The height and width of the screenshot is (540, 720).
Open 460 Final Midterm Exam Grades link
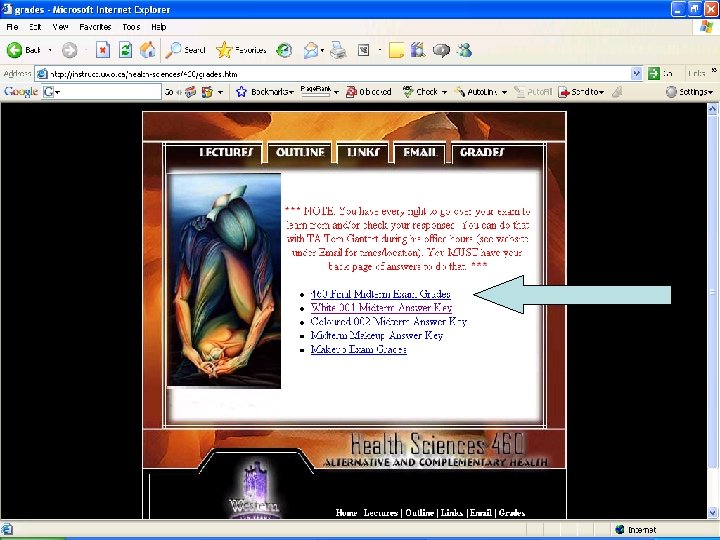click(381, 294)
